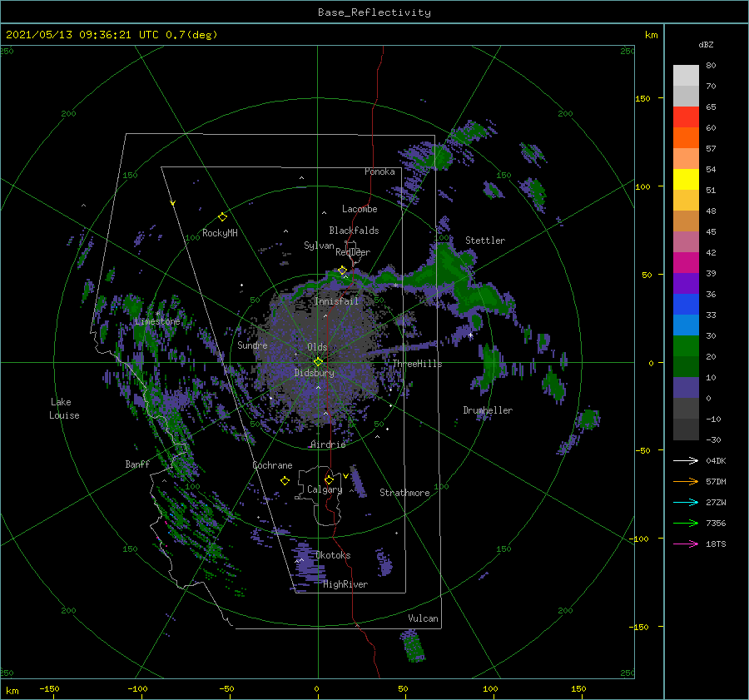Click the Banff town label
The image size is (749, 700).
coord(137,464)
